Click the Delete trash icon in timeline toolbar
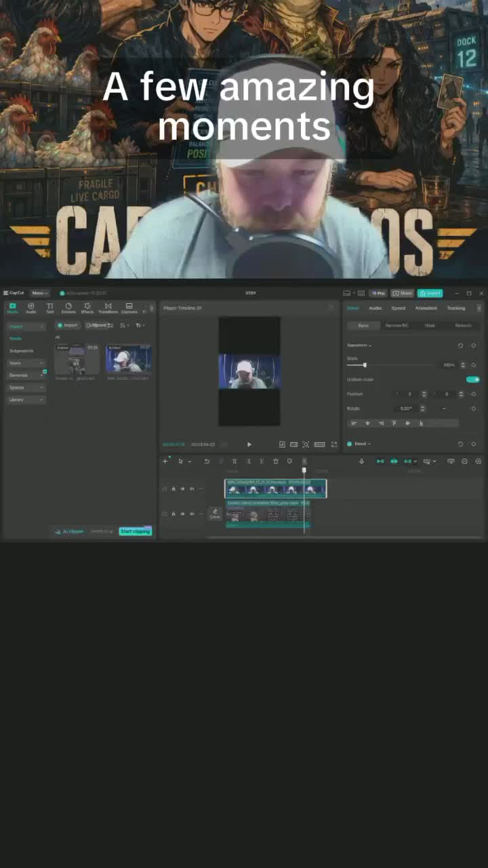The height and width of the screenshot is (868, 488). (x=275, y=461)
